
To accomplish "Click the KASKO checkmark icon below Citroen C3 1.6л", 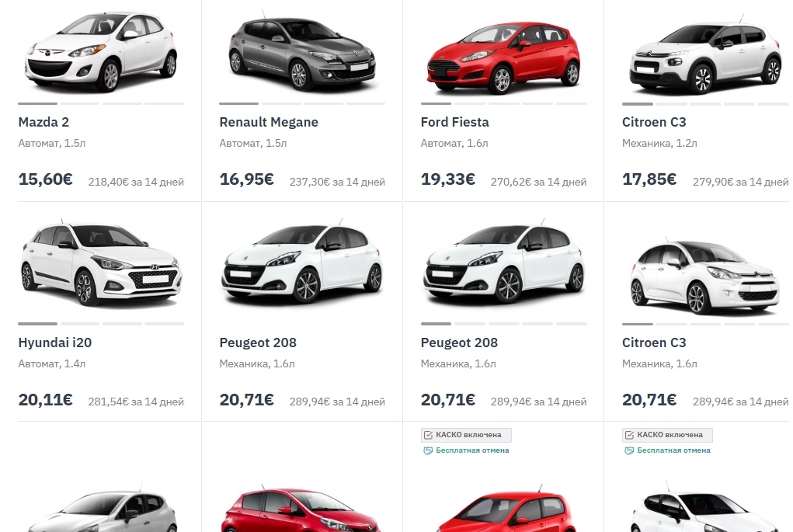I will click(629, 435).
